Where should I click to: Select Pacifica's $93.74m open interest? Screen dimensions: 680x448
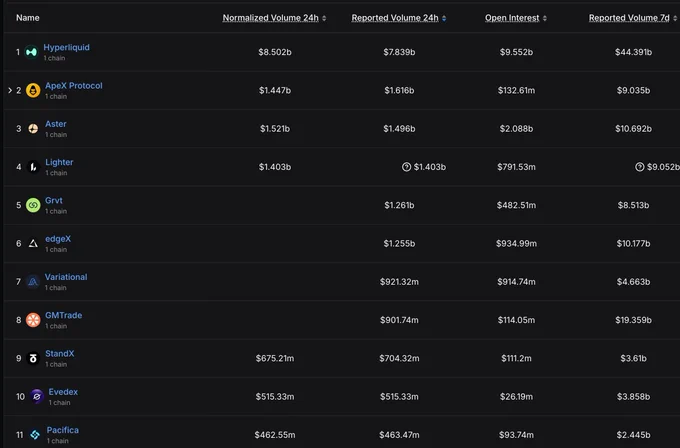pyautogui.click(x=517, y=435)
